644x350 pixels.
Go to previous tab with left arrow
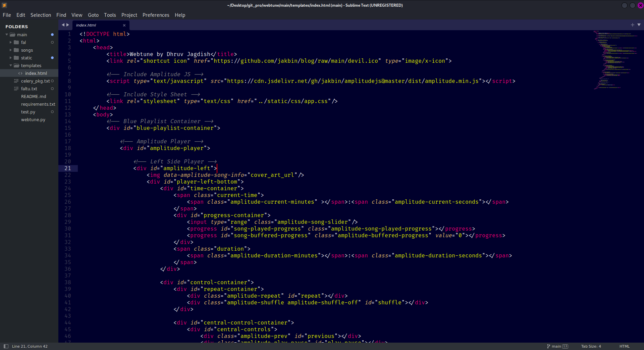coord(63,25)
